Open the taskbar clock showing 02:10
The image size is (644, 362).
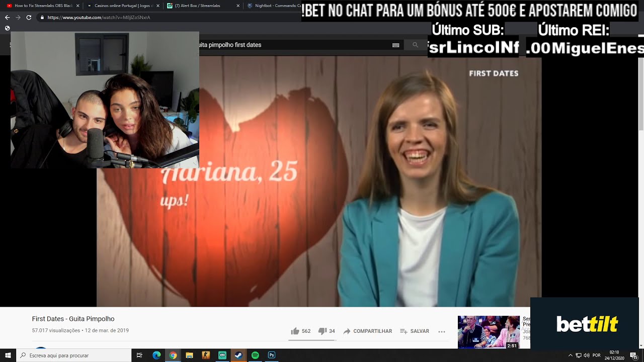[614, 355]
